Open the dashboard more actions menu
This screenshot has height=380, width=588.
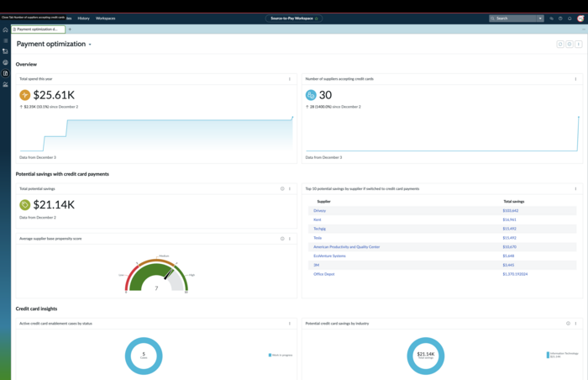click(x=579, y=45)
